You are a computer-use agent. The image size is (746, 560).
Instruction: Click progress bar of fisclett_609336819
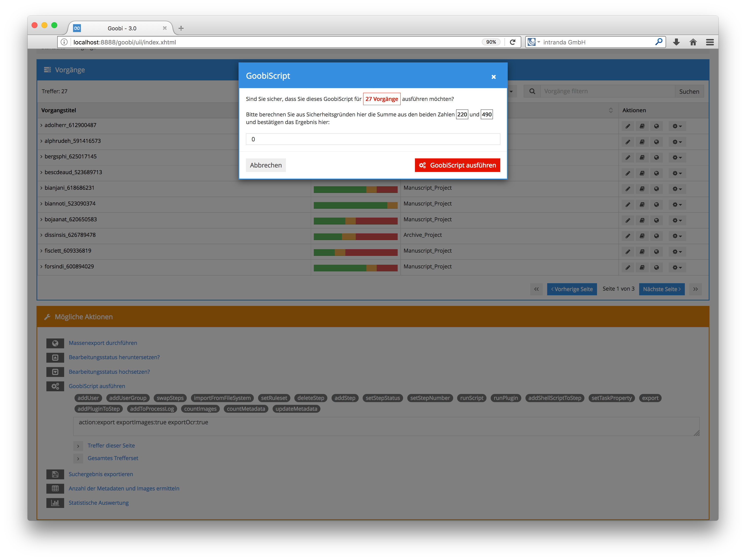[355, 253]
